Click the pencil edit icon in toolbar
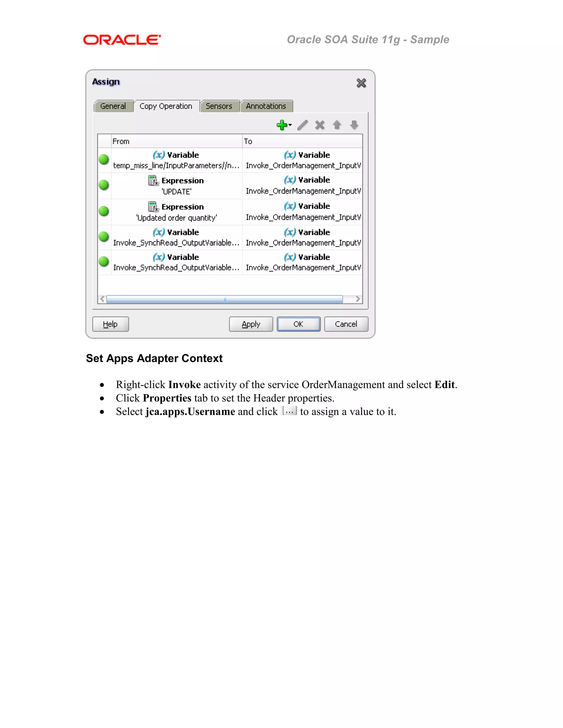 (302, 125)
